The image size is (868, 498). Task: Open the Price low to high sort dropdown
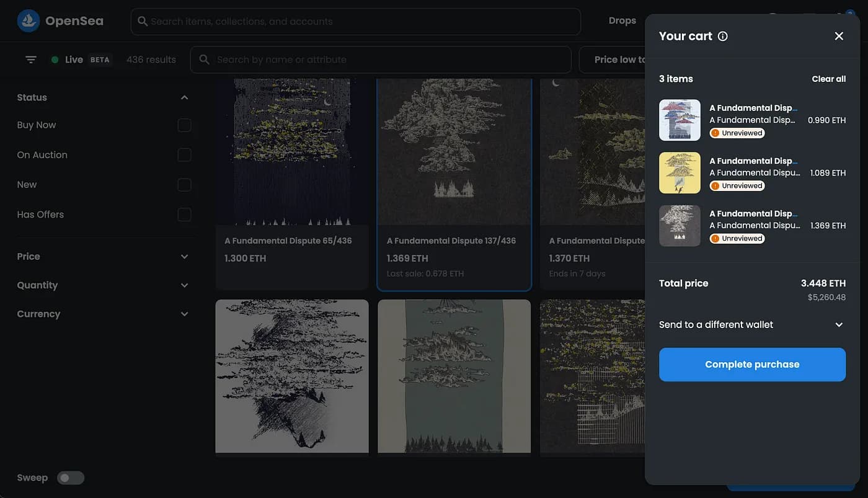tap(613, 60)
